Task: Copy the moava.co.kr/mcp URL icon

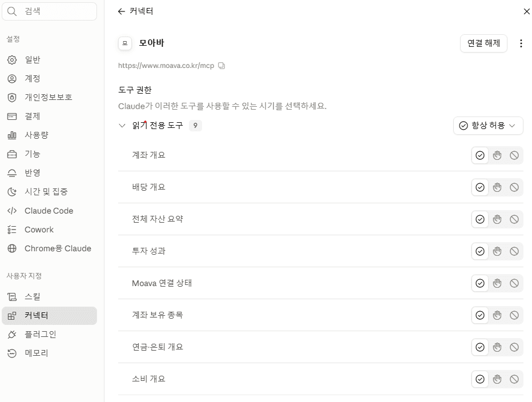Action: coord(221,66)
